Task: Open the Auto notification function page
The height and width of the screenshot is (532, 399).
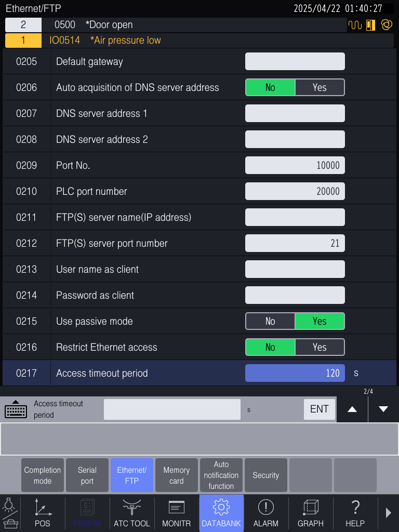Action: pos(221,475)
